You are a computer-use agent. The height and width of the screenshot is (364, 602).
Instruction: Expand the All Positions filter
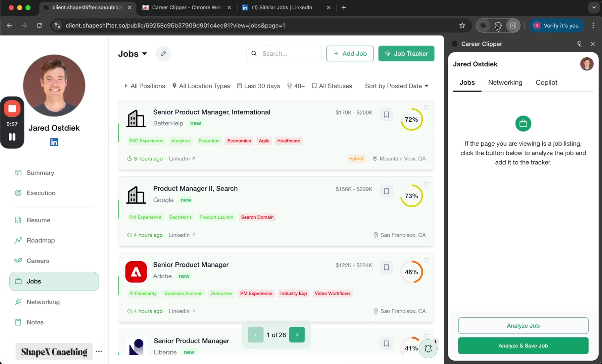[145, 86]
